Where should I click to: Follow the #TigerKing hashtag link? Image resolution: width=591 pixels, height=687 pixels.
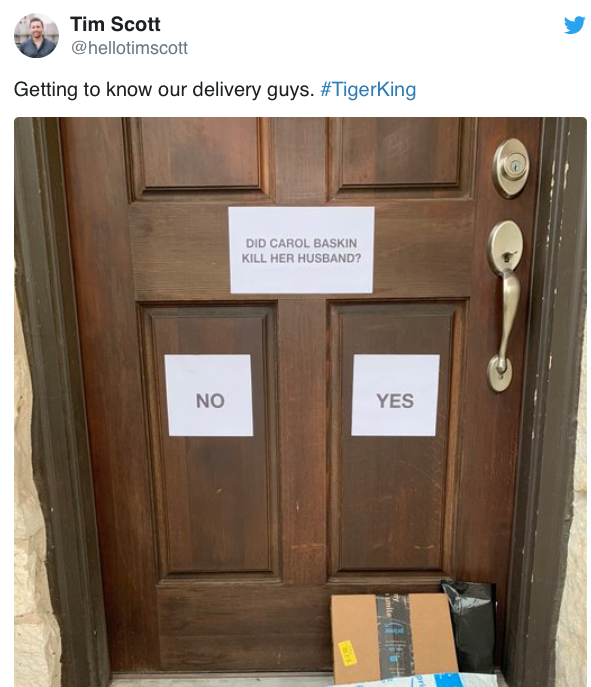[x=368, y=89]
